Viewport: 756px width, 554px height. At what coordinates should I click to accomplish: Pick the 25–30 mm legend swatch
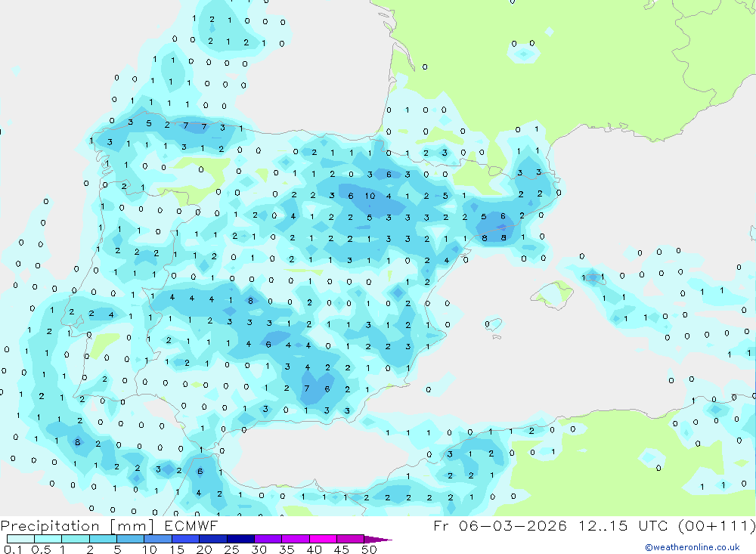[x=240, y=539]
